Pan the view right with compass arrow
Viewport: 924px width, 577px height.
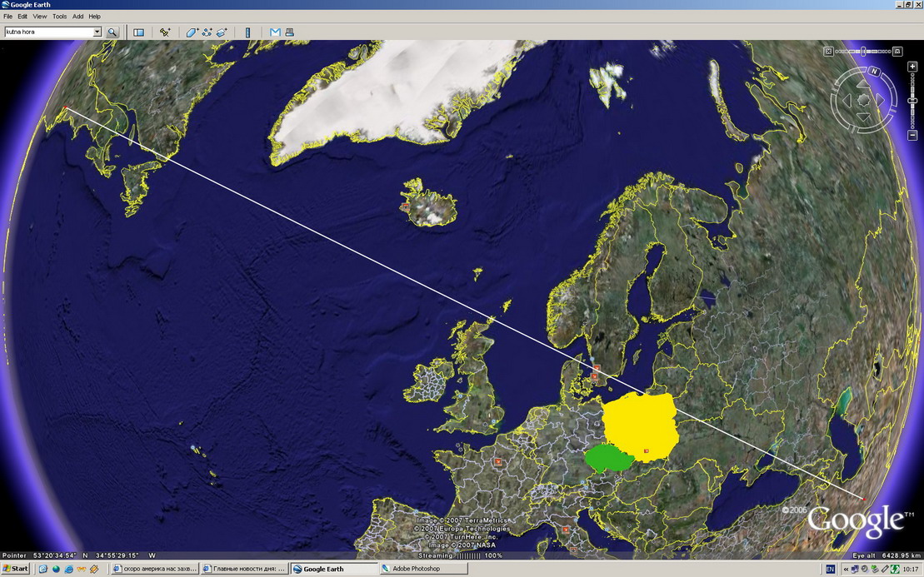point(880,101)
